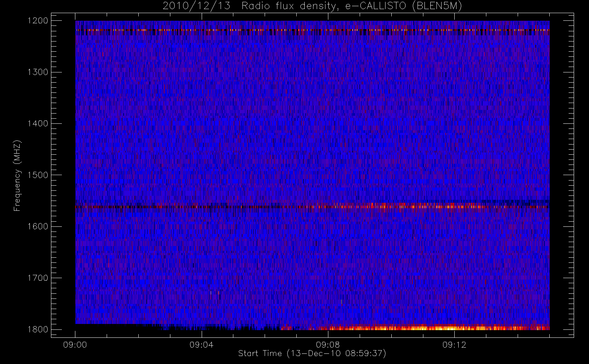Click the plot title mentioning e-CALLISTO (BLEN5M)
Screen dimensions: 589x364
pyautogui.click(x=312, y=6)
